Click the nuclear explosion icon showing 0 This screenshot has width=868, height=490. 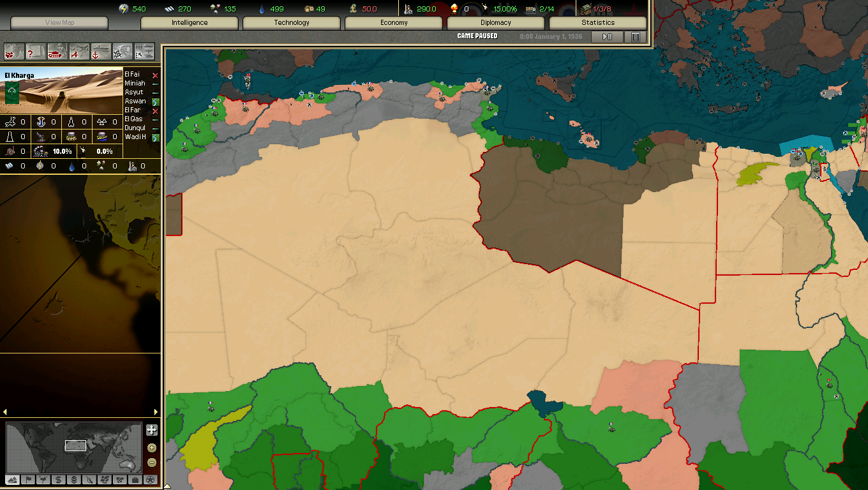point(454,8)
